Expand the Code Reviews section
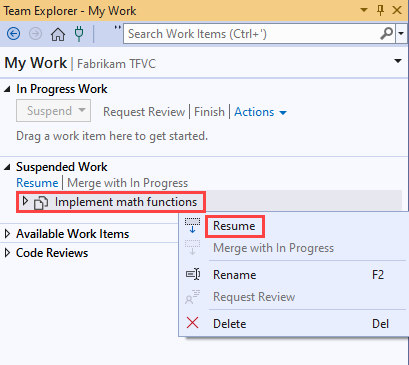Image resolution: width=409 pixels, height=365 pixels. click(7, 253)
